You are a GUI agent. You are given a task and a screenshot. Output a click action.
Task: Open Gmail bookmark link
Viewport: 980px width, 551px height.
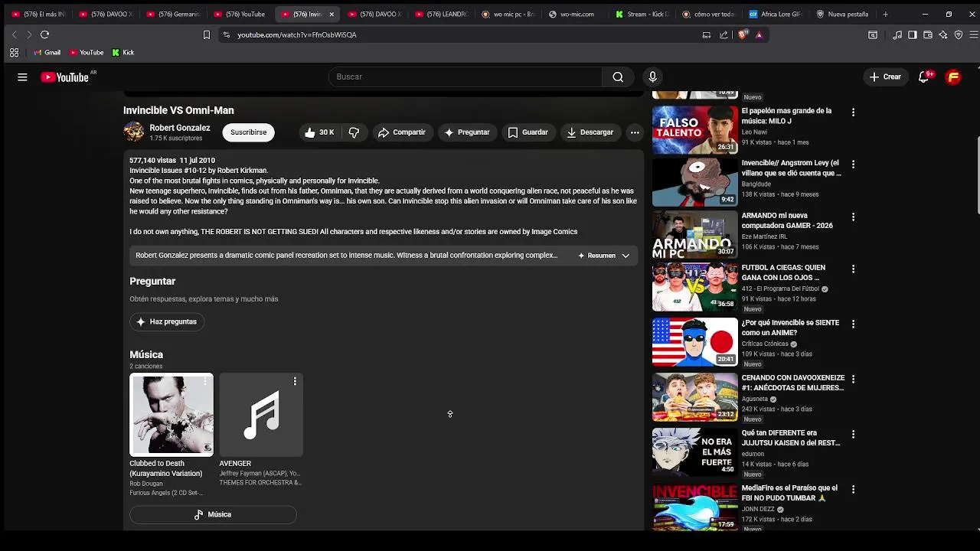click(x=47, y=53)
